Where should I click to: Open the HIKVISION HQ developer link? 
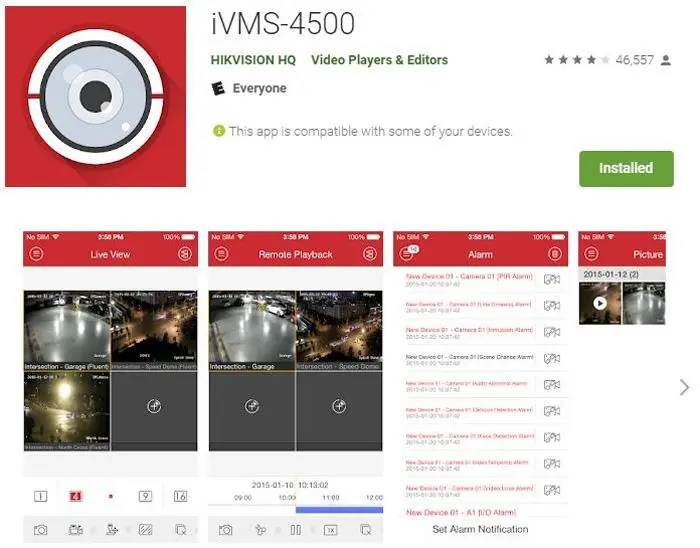point(253,60)
